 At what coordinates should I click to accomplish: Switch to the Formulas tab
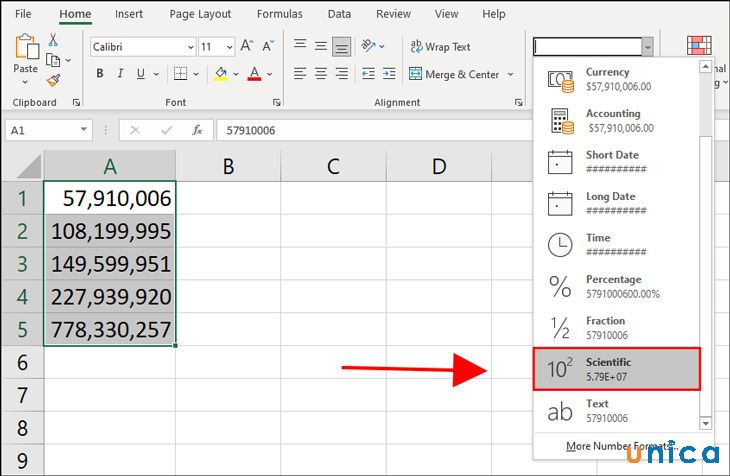[280, 14]
